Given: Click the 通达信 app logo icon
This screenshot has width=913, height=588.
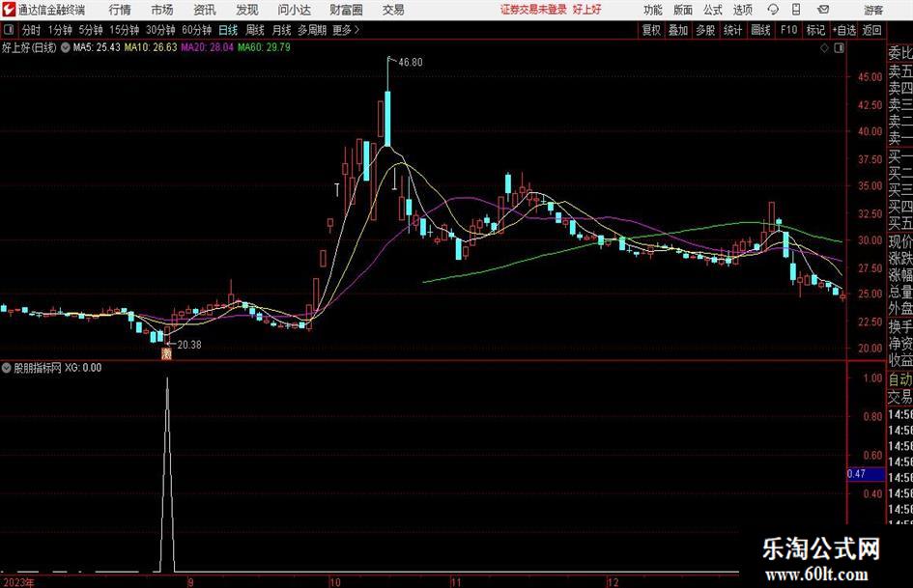Looking at the screenshot, I should coord(9,10).
